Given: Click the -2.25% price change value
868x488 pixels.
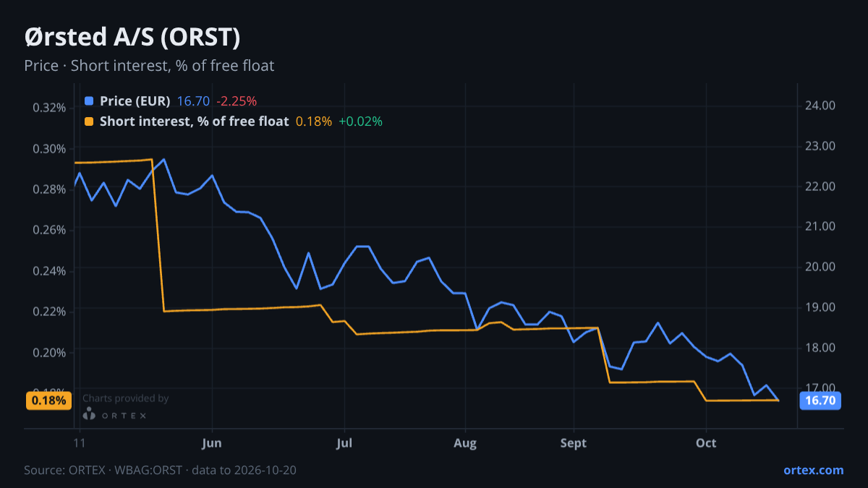Looking at the screenshot, I should [x=237, y=101].
